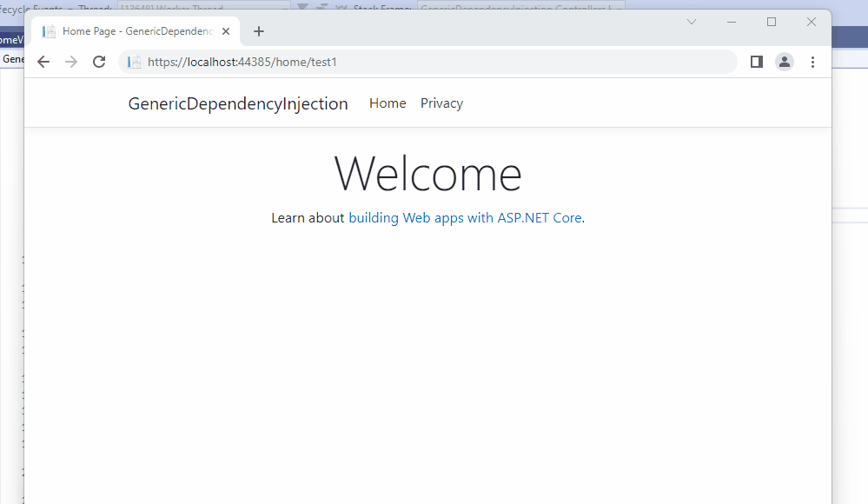Open the three-dot browser menu
This screenshot has height=504, width=868.
tap(812, 62)
